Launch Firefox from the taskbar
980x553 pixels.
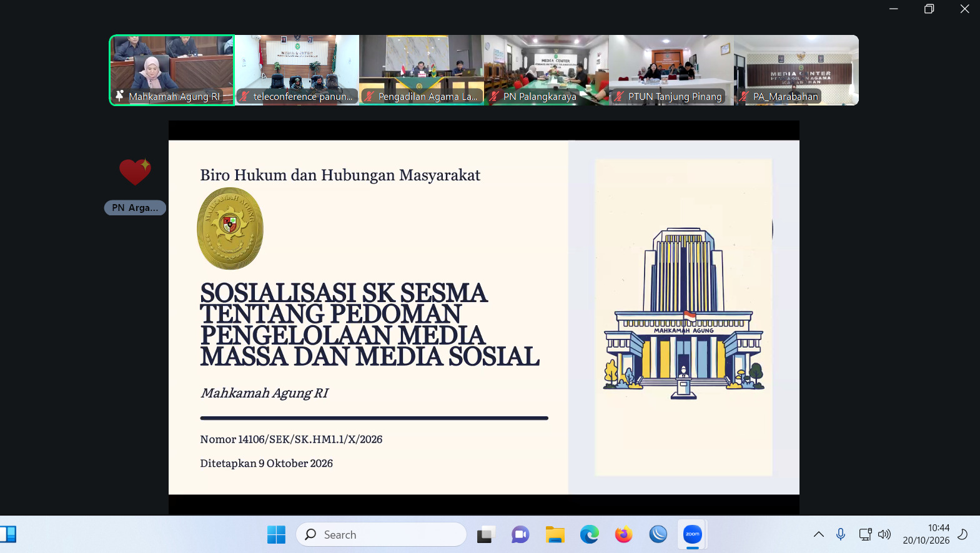pyautogui.click(x=623, y=534)
